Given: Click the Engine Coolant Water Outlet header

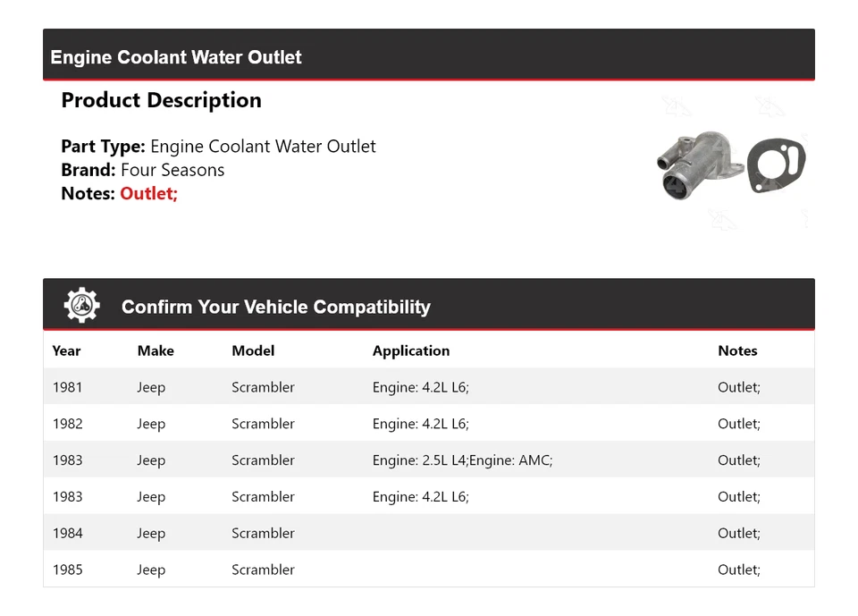Looking at the screenshot, I should pyautogui.click(x=176, y=57).
